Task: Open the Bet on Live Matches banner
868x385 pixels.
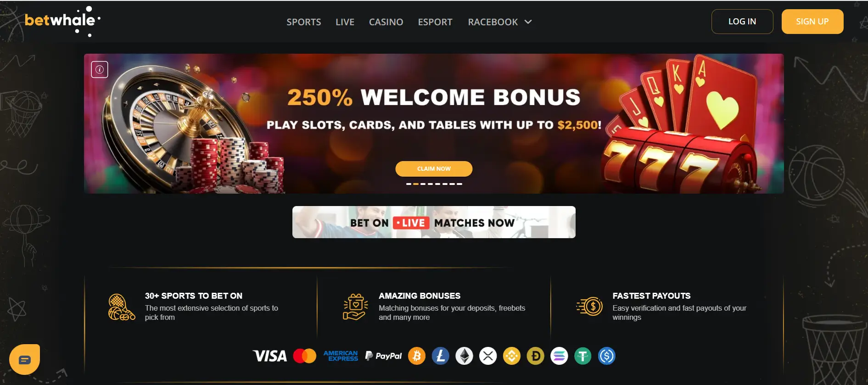Action: pos(434,222)
